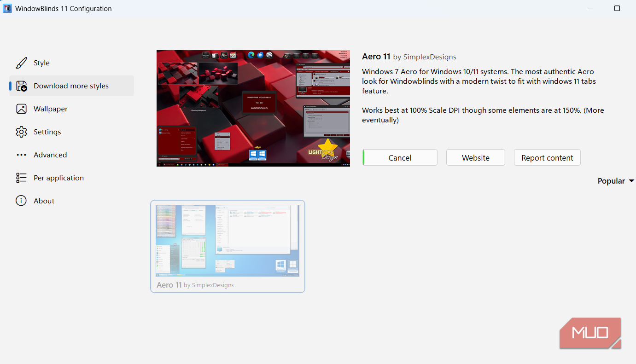
Task: Click the WindowBlinds app icon in title bar
Action: click(7, 8)
